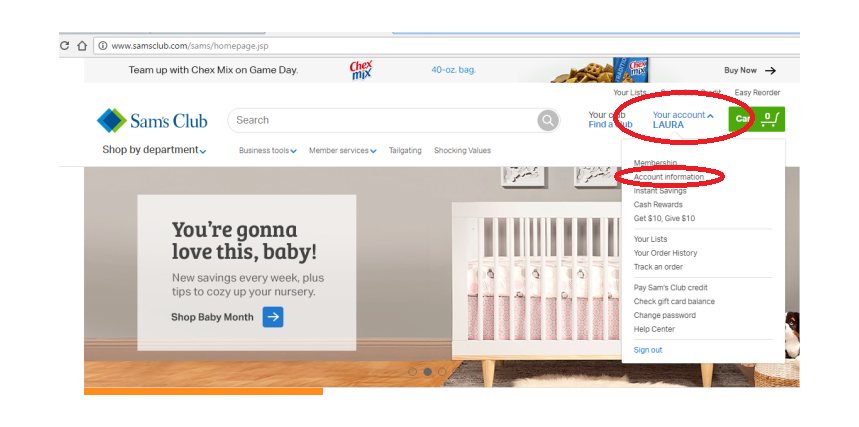Click the blue Shop Baby Month arrow
Viewport: 859px width, 427px height.
pos(273,317)
